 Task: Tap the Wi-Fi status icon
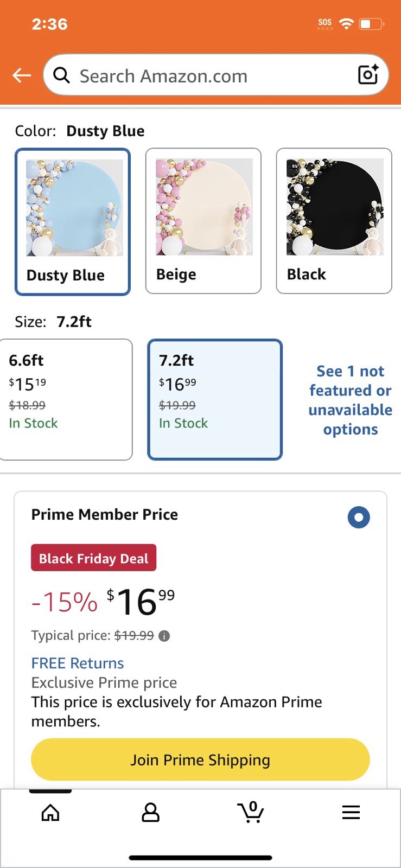point(346,23)
